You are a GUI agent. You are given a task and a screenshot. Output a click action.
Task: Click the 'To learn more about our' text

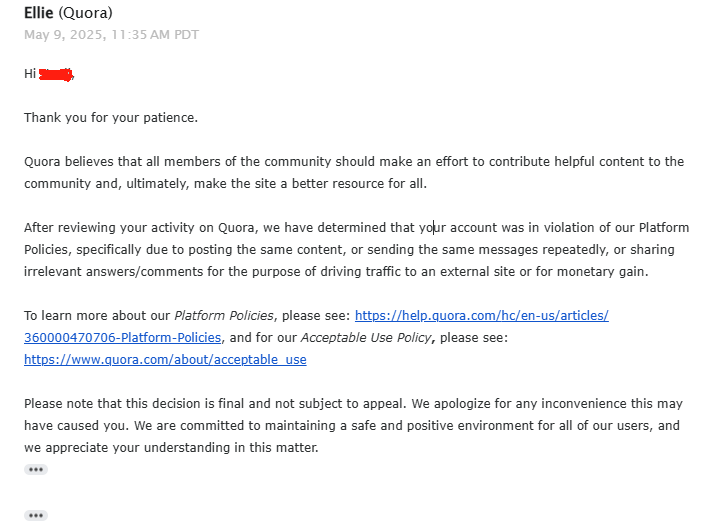tap(97, 315)
